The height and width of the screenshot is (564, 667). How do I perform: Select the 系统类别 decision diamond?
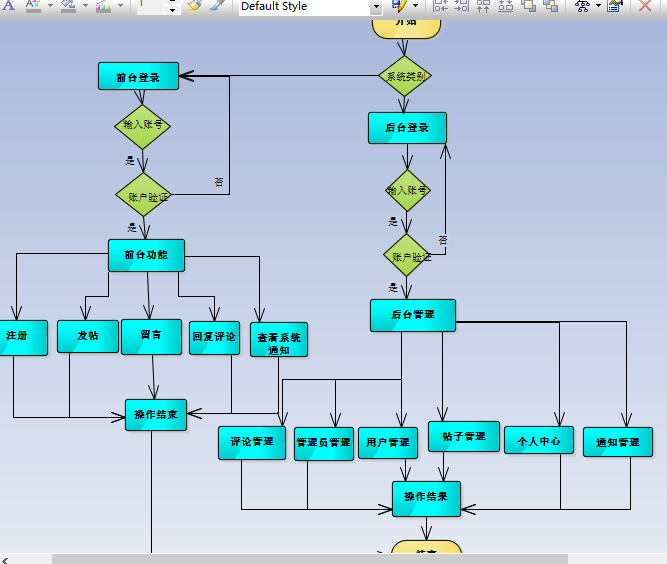405,76
